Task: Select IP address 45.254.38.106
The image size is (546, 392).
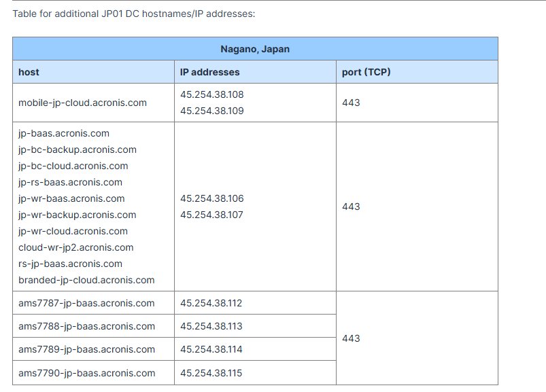Action: pos(211,198)
